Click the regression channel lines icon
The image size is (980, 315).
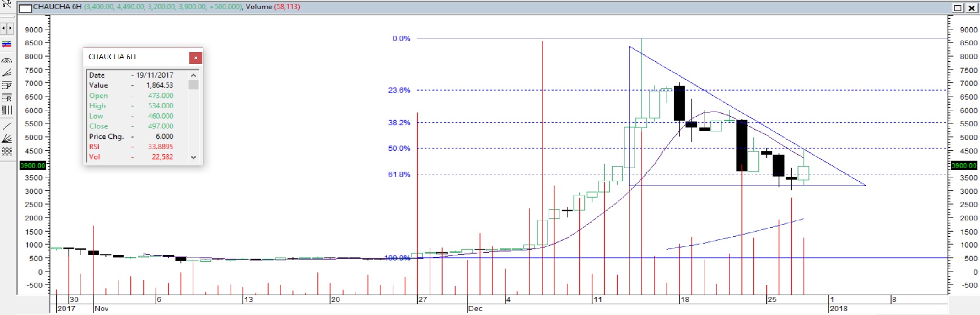[7, 44]
